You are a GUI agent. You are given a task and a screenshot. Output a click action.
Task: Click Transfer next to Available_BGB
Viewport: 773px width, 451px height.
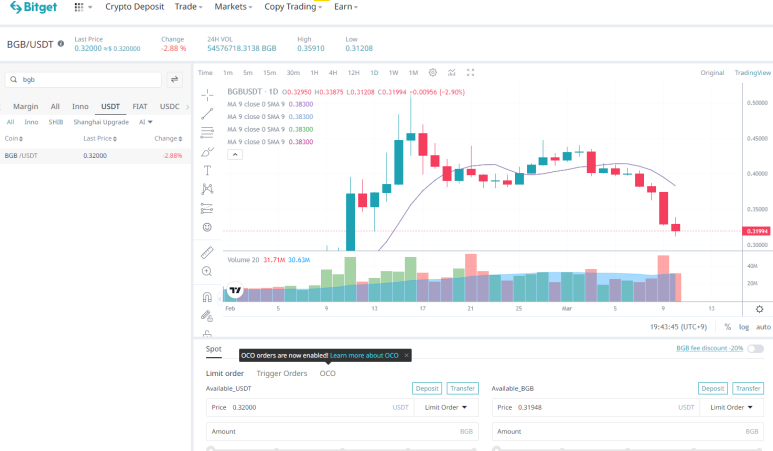(748, 388)
